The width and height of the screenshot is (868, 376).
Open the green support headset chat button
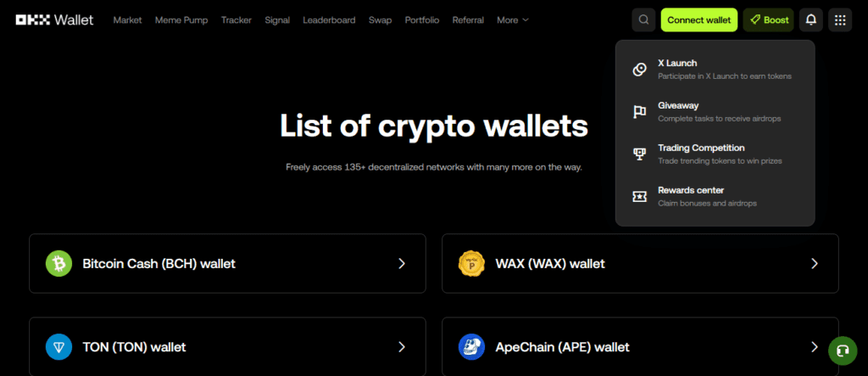coord(842,351)
